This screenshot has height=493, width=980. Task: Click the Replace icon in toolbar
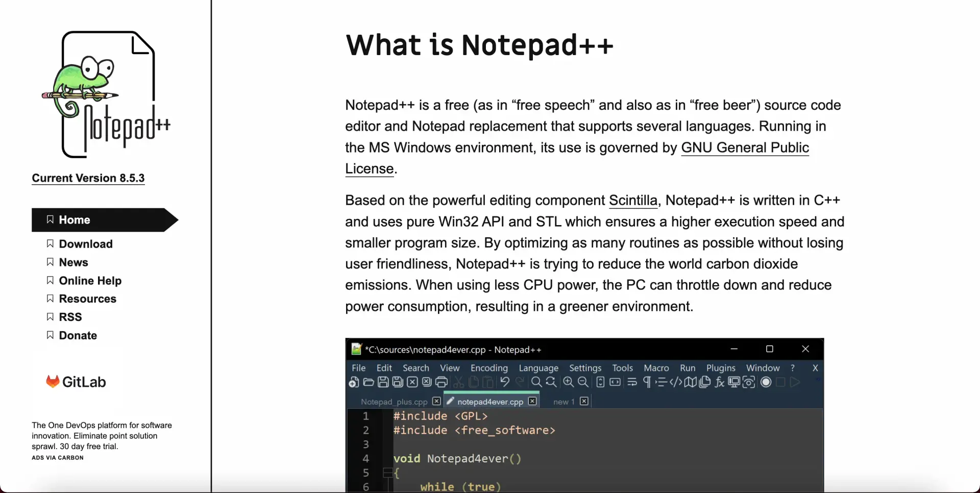[x=551, y=382]
